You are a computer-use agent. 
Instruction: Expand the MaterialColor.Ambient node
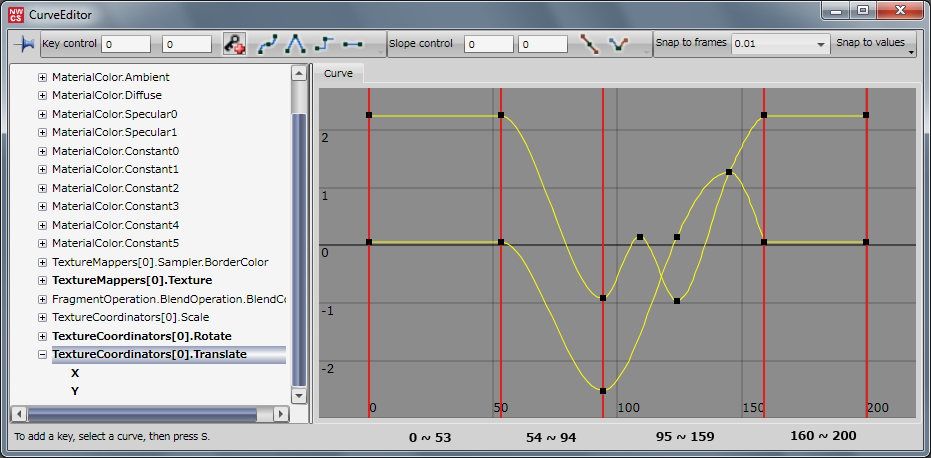42,78
